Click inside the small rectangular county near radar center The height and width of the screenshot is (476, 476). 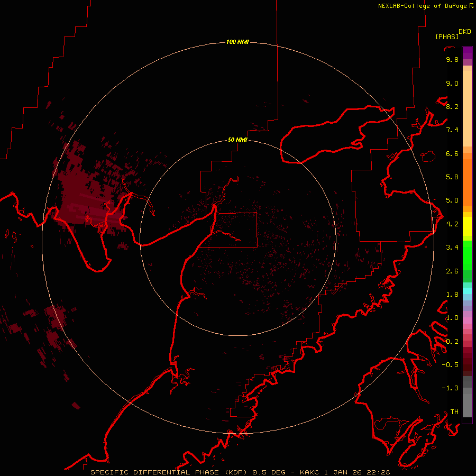pos(234,230)
